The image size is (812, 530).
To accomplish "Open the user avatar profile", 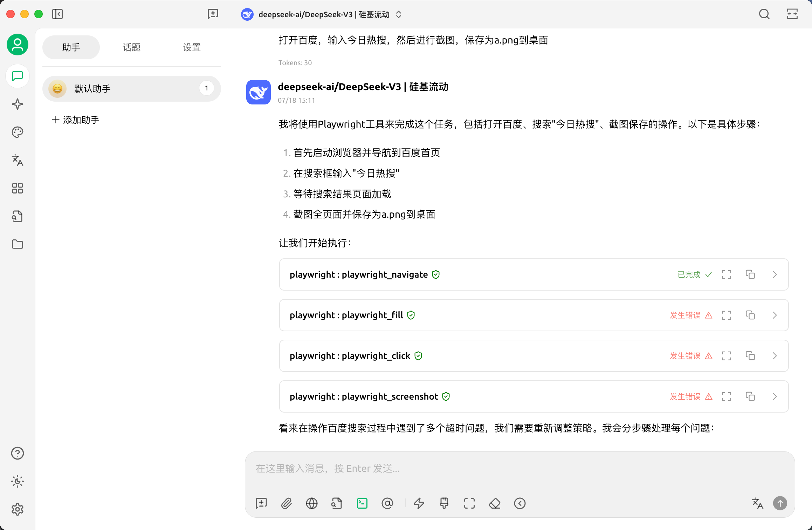I will point(18,45).
